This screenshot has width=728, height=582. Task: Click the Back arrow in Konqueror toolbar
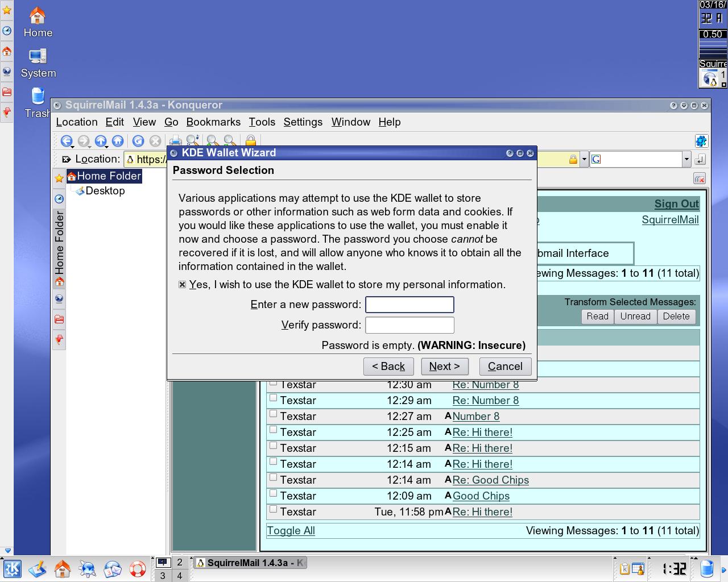[67, 141]
